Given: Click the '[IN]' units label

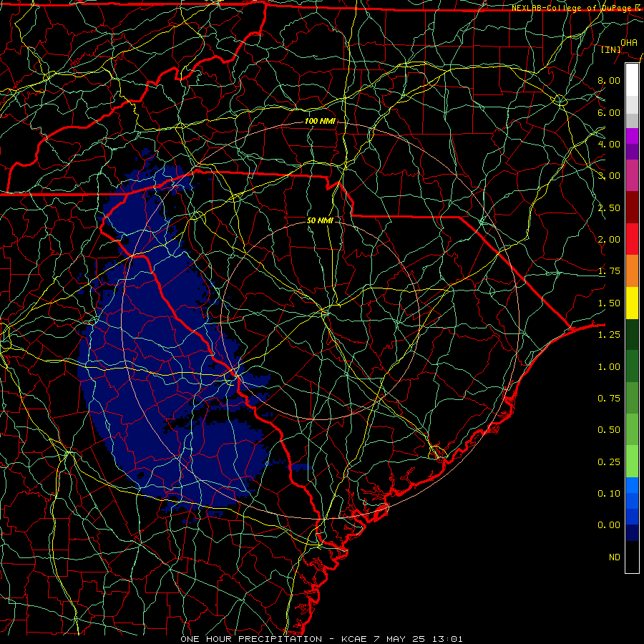Looking at the screenshot, I should [x=611, y=49].
